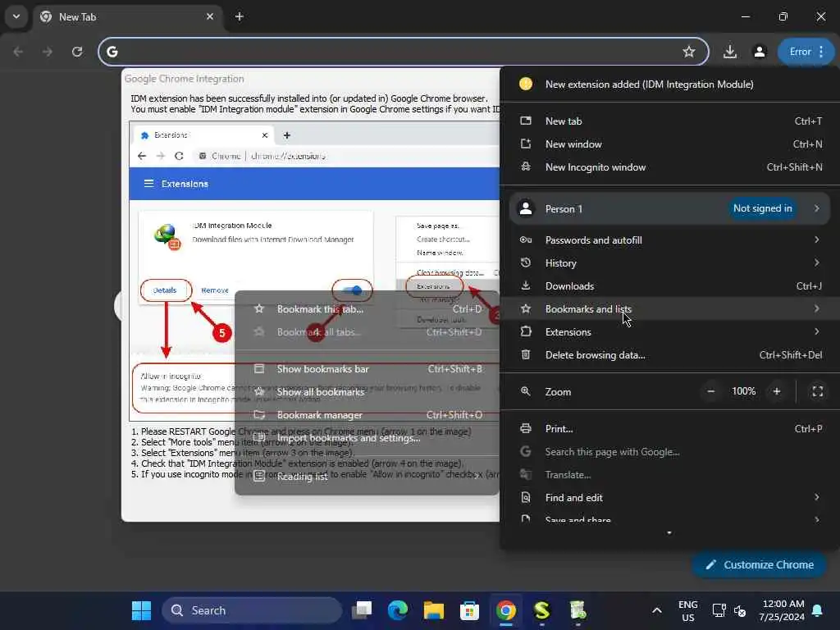Image resolution: width=840 pixels, height=630 pixels.
Task: Launch Microsoft Edge from taskbar
Action: pyautogui.click(x=398, y=610)
